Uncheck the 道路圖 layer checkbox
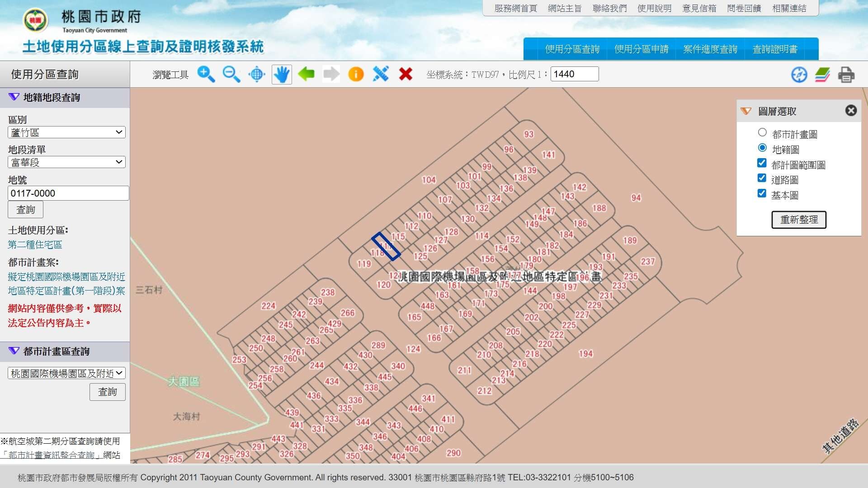Viewport: 868px width, 488px height. (x=762, y=178)
